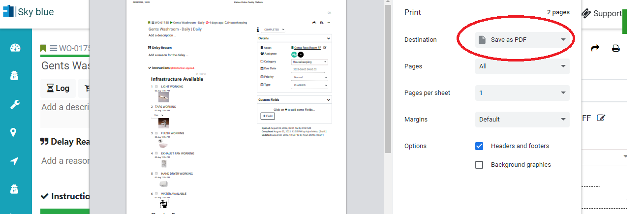
Task: Click the Sky blue logo icon
Action: [8, 12]
